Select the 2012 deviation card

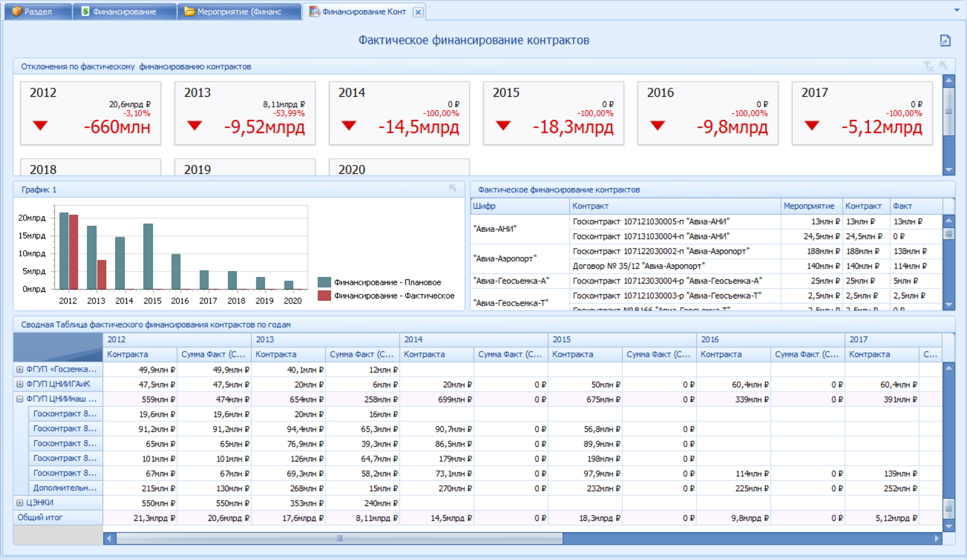(x=91, y=113)
